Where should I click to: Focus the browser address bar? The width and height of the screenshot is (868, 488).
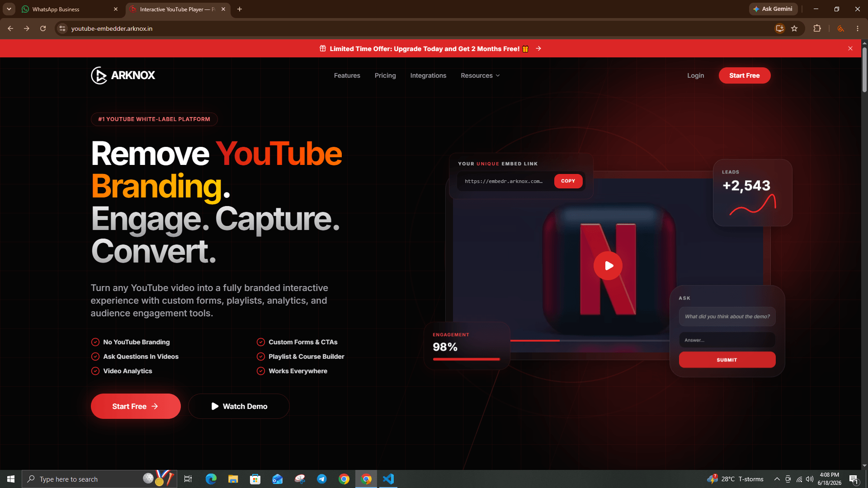pyautogui.click(x=420, y=28)
